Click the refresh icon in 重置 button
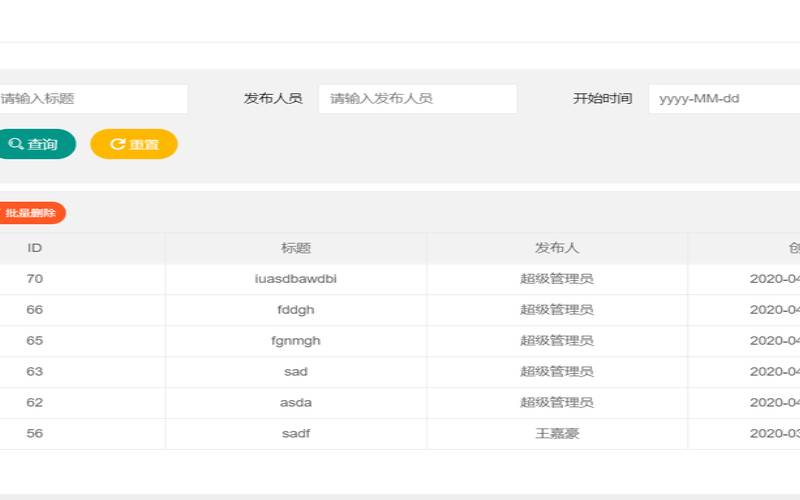Screen dimensions: 800x500 click(117, 144)
